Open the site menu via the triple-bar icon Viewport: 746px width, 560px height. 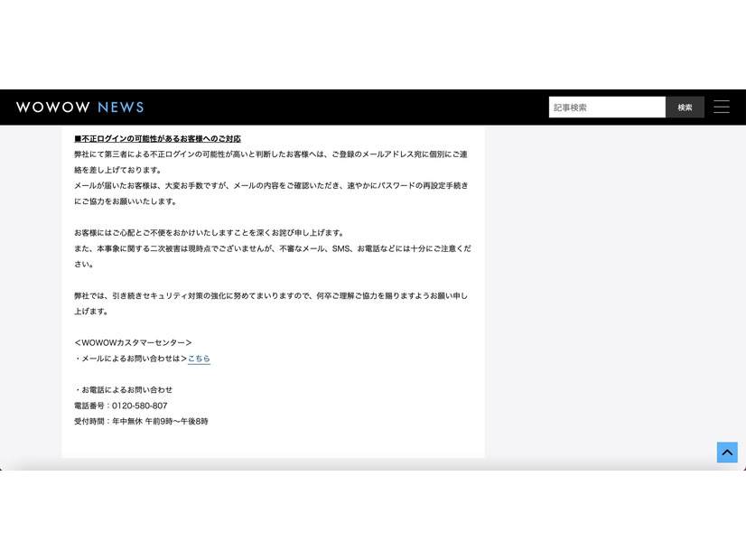coord(722,107)
